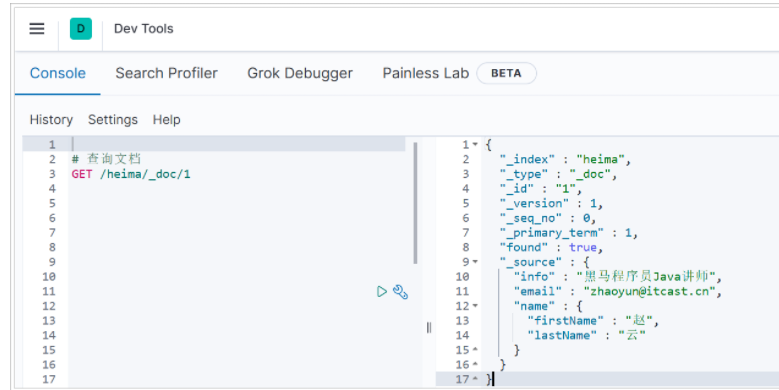Click fold marker on response line 16
The height and width of the screenshot is (390, 779).
475,365
